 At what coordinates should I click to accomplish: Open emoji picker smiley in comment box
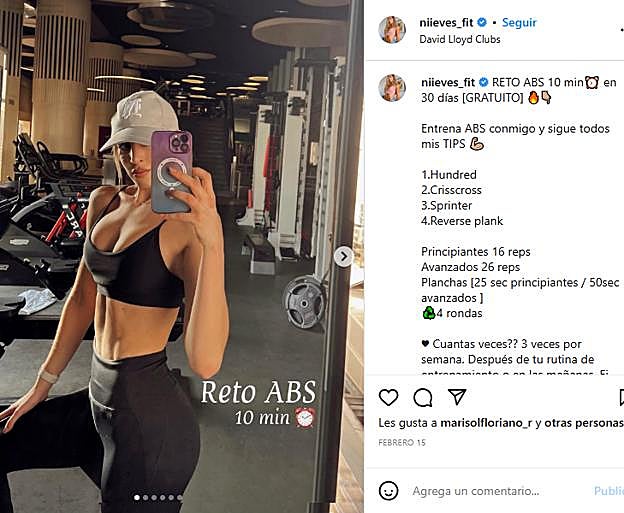point(388,491)
